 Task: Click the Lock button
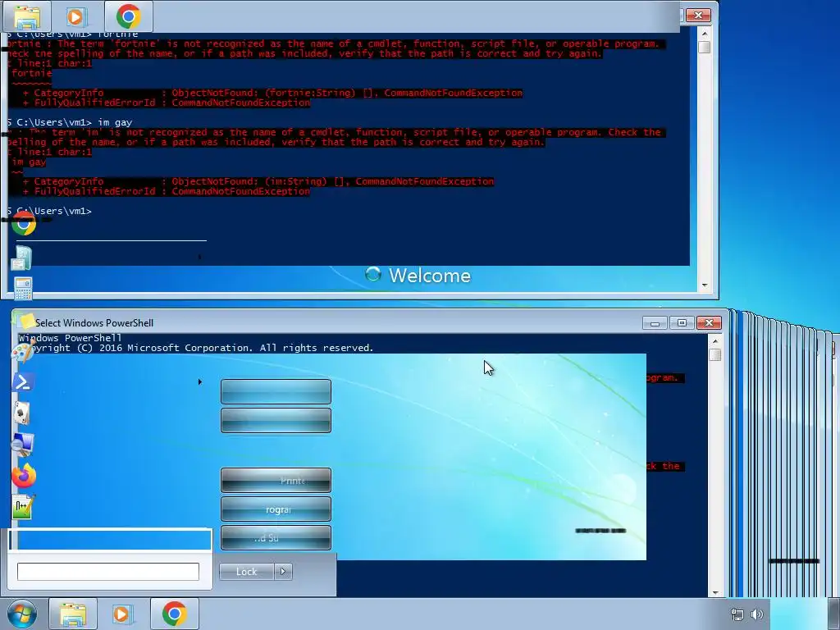tap(246, 572)
